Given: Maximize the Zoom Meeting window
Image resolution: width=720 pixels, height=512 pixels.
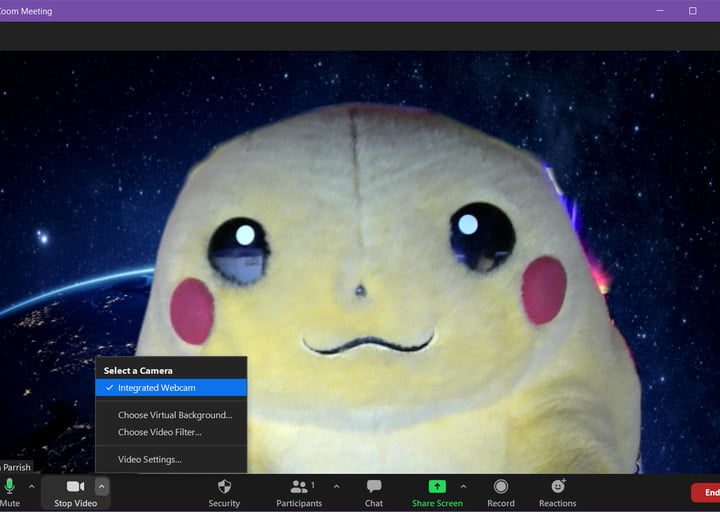Looking at the screenshot, I should pos(692,11).
